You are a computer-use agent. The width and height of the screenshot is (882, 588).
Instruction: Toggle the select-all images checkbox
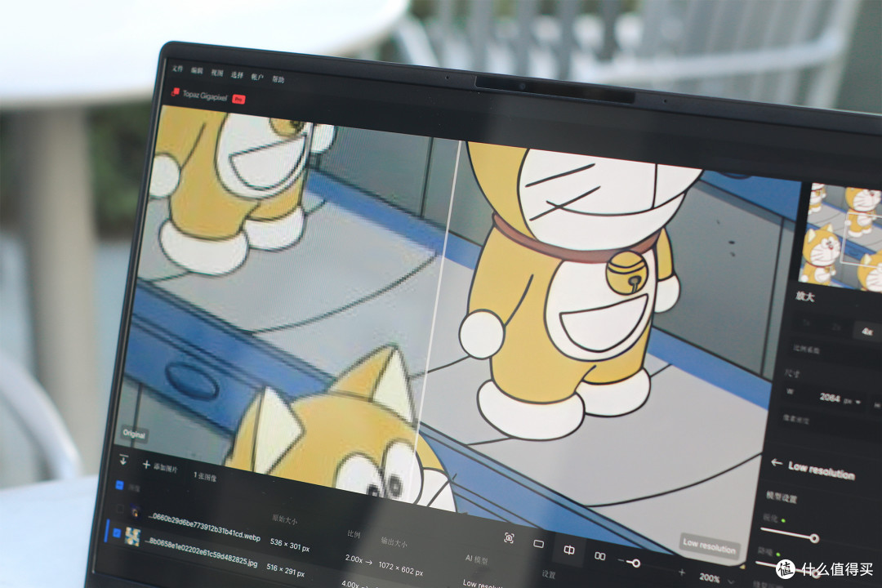click(x=119, y=484)
